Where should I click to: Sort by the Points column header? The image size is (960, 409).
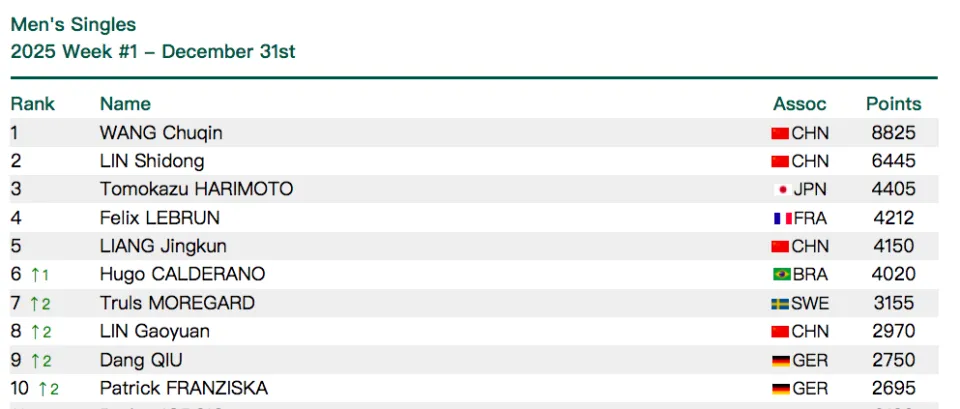(x=893, y=104)
